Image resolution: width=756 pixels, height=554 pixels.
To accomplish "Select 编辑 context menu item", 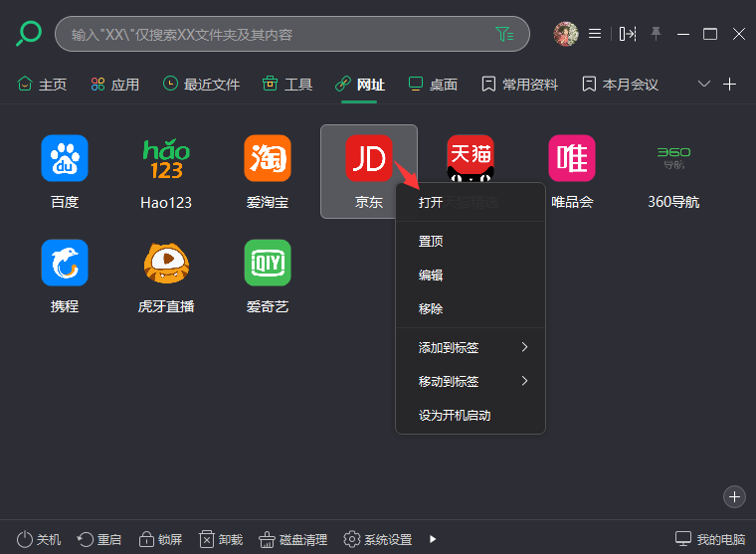I will [471, 275].
